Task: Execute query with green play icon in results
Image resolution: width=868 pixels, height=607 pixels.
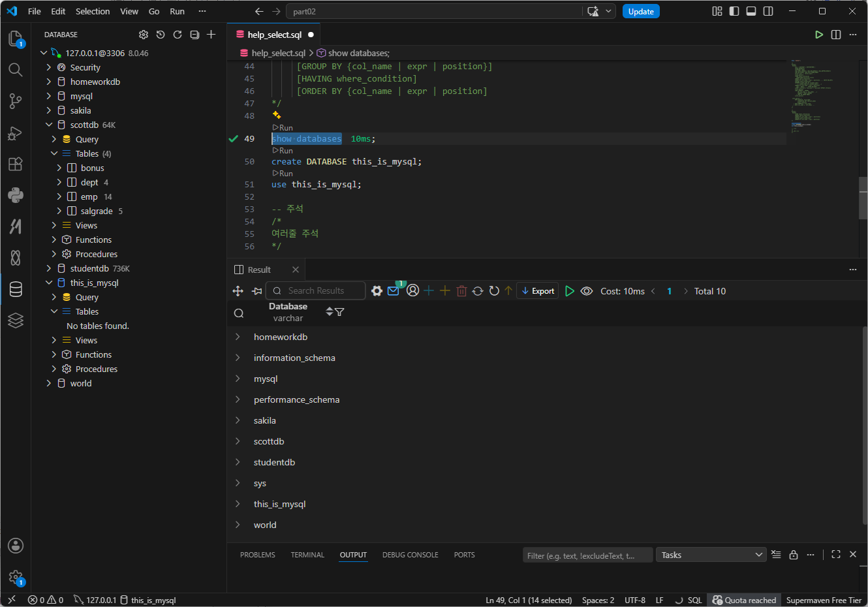Action: pyautogui.click(x=570, y=291)
